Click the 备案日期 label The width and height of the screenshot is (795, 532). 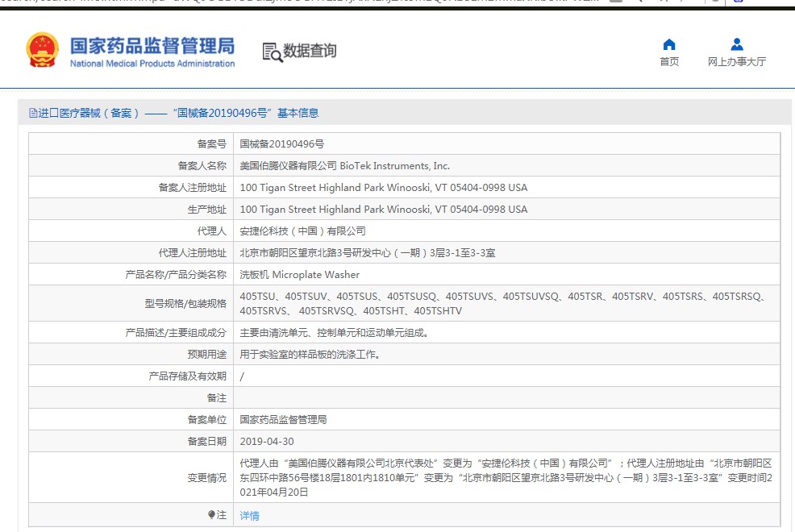pyautogui.click(x=207, y=441)
